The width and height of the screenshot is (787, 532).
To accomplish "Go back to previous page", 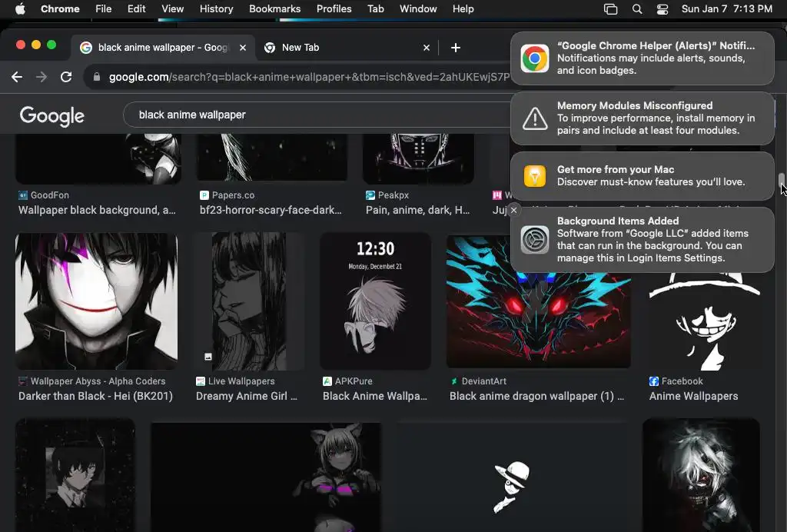I will (17, 77).
